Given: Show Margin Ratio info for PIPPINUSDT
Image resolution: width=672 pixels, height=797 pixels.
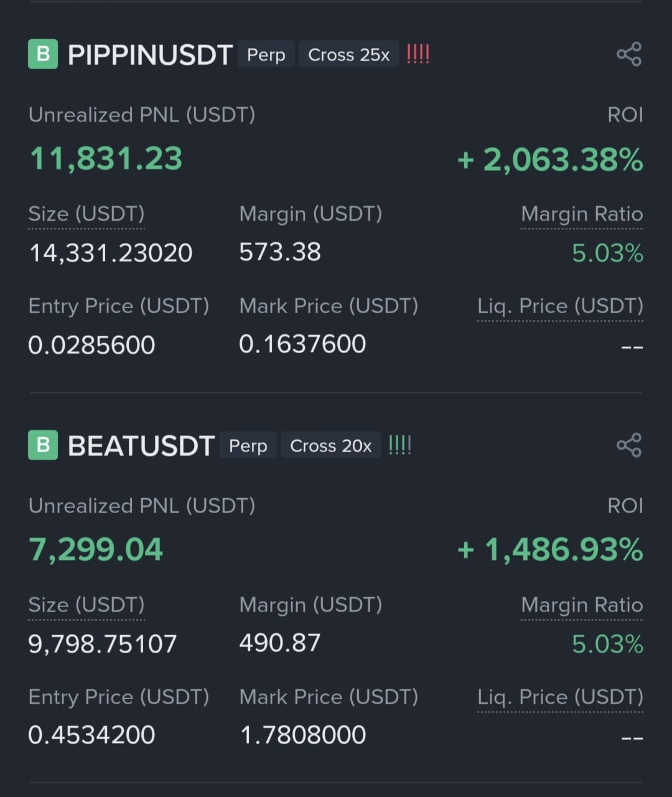Looking at the screenshot, I should point(582,214).
